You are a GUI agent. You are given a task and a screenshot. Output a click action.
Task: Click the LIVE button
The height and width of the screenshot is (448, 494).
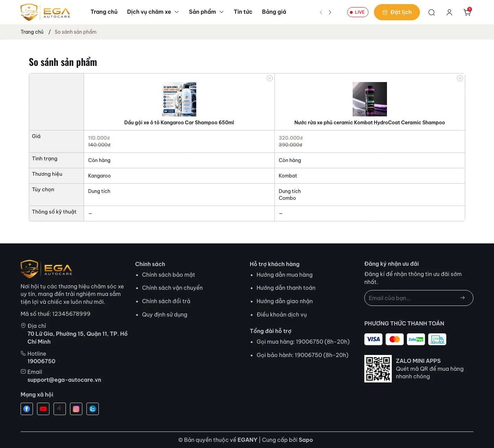tap(358, 12)
